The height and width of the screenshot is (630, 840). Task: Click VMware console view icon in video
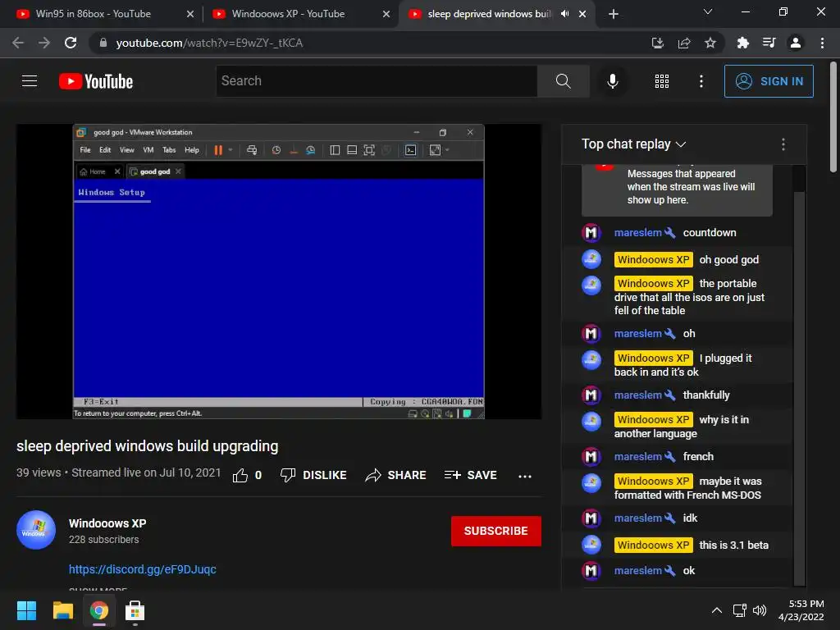tap(410, 150)
